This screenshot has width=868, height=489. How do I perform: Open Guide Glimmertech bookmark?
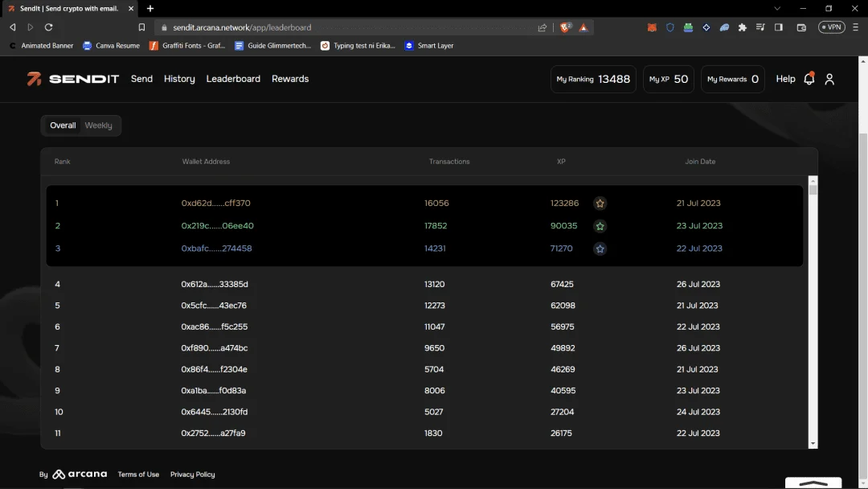273,45
